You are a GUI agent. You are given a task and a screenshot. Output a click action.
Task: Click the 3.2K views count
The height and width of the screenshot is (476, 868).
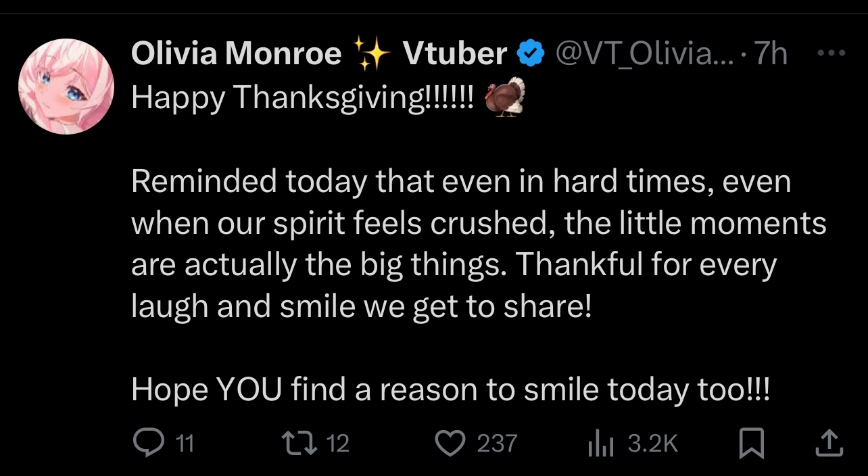tap(652, 444)
